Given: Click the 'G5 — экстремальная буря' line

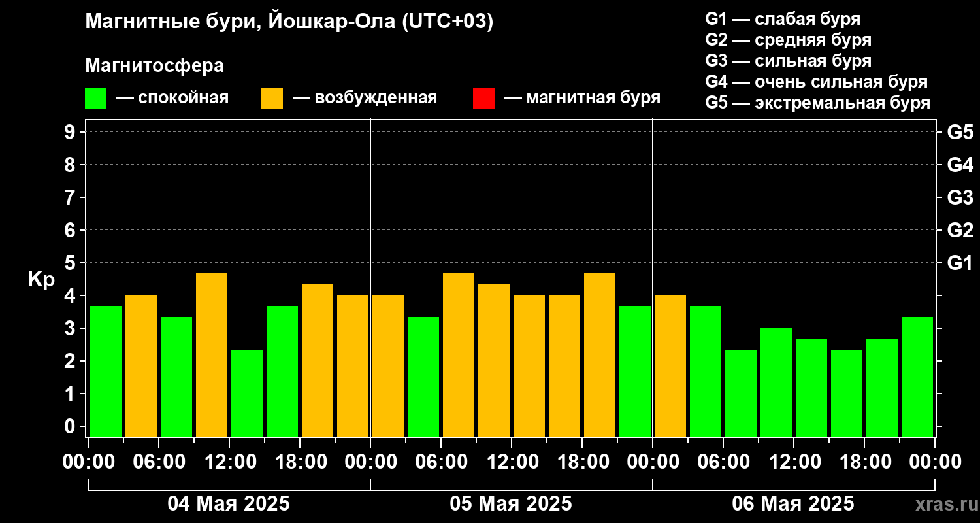Looking at the screenshot, I should [x=818, y=103].
